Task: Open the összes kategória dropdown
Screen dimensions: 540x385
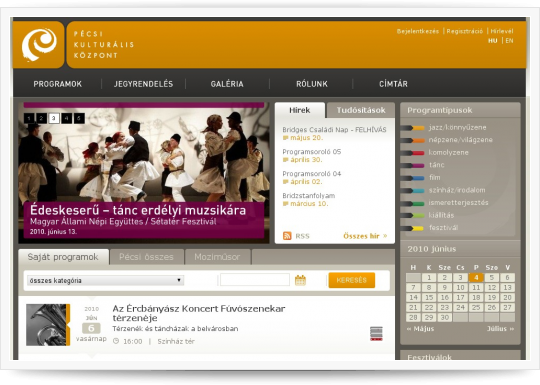Action: coord(105,280)
